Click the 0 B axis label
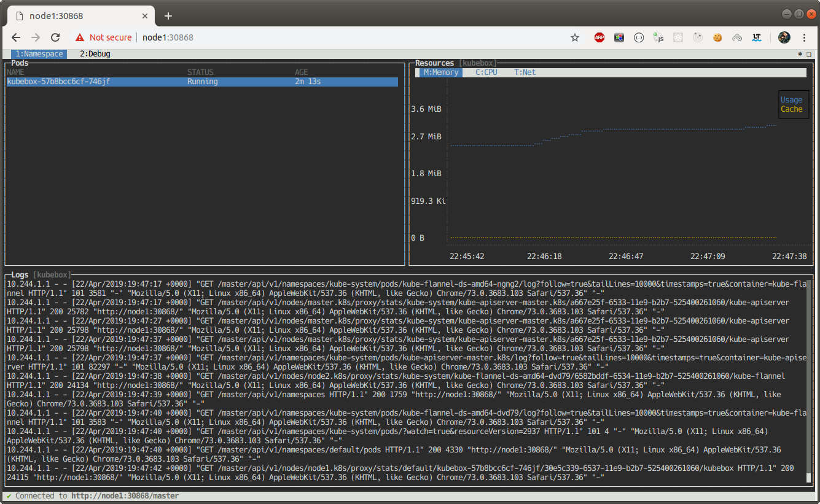This screenshot has height=504, width=820. (x=418, y=238)
